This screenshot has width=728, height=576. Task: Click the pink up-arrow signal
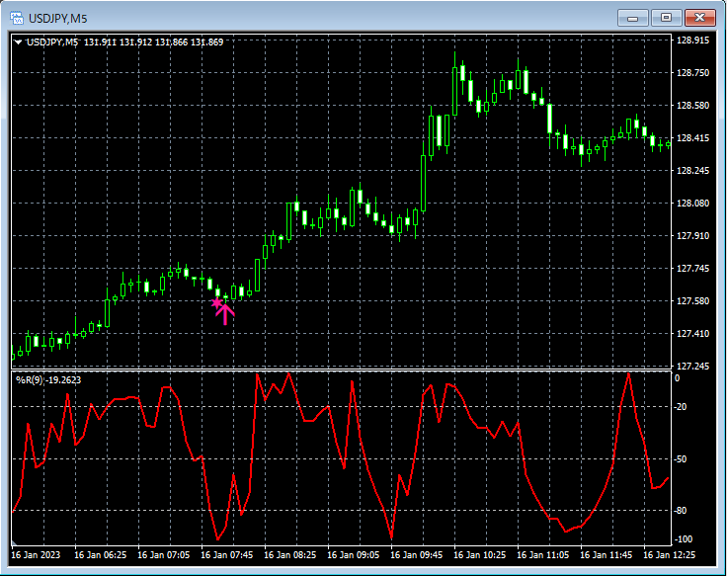tap(225, 314)
